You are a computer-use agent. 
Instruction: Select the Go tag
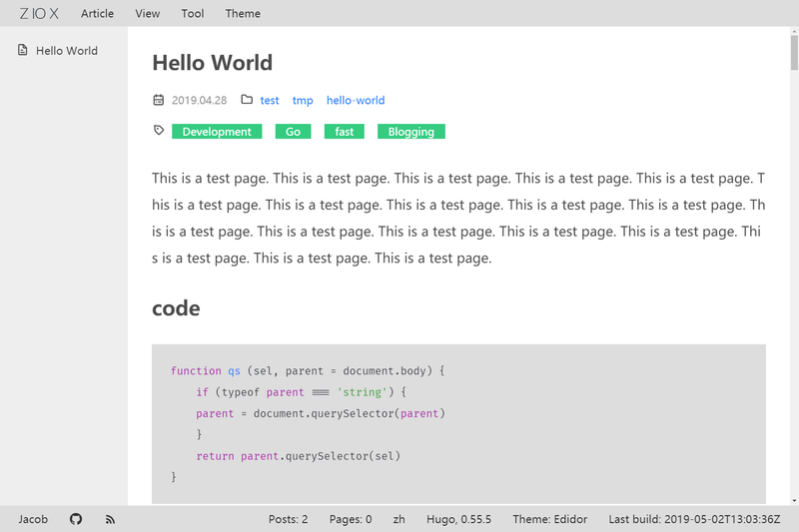pyautogui.click(x=293, y=132)
